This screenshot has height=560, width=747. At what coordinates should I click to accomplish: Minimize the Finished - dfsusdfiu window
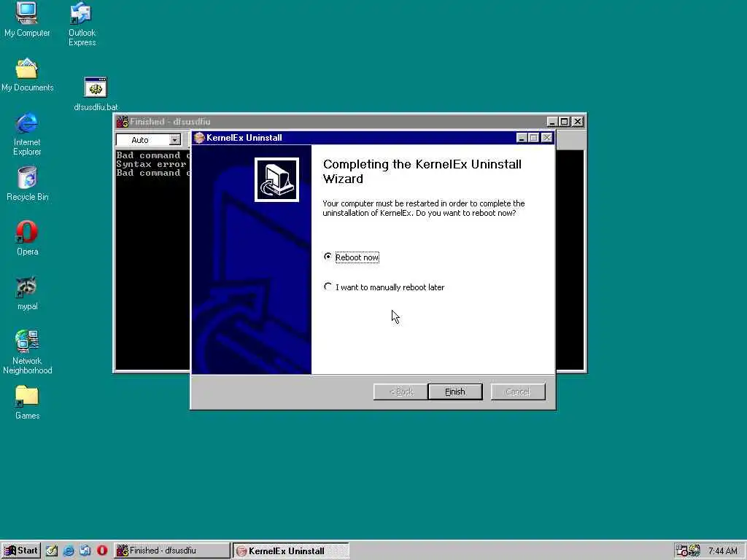click(x=552, y=122)
